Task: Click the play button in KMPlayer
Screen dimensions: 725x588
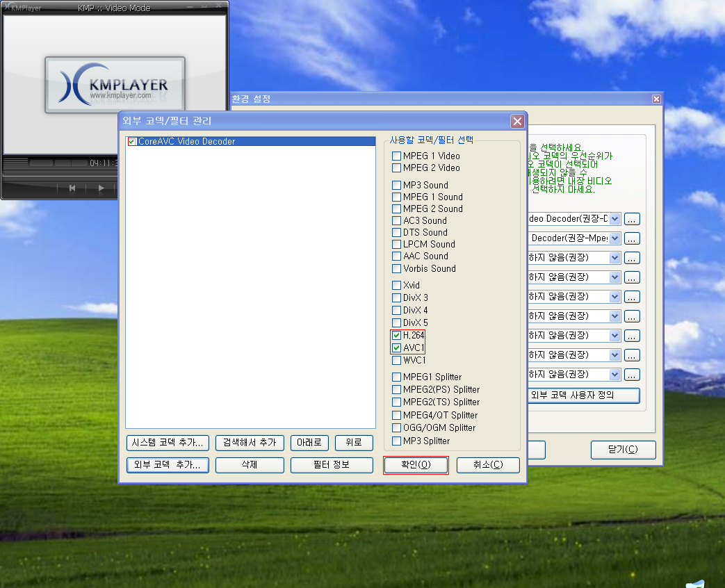Action: [x=101, y=188]
